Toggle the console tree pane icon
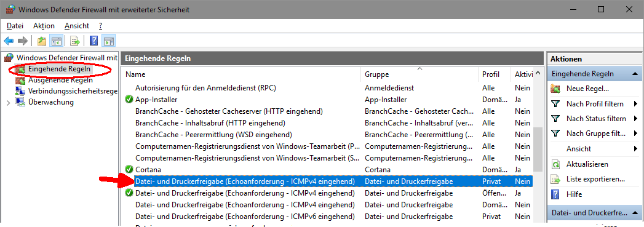This screenshot has height=227, width=644. coord(56,41)
